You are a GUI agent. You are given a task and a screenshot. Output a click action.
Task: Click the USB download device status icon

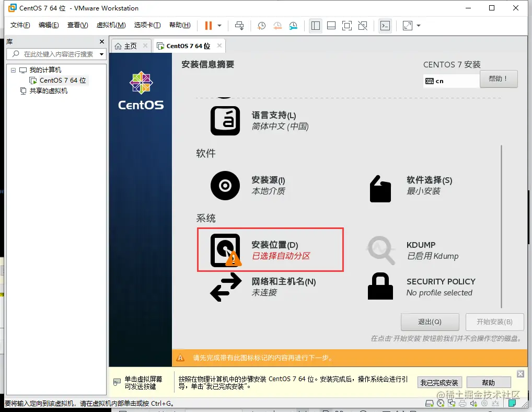tap(495, 404)
